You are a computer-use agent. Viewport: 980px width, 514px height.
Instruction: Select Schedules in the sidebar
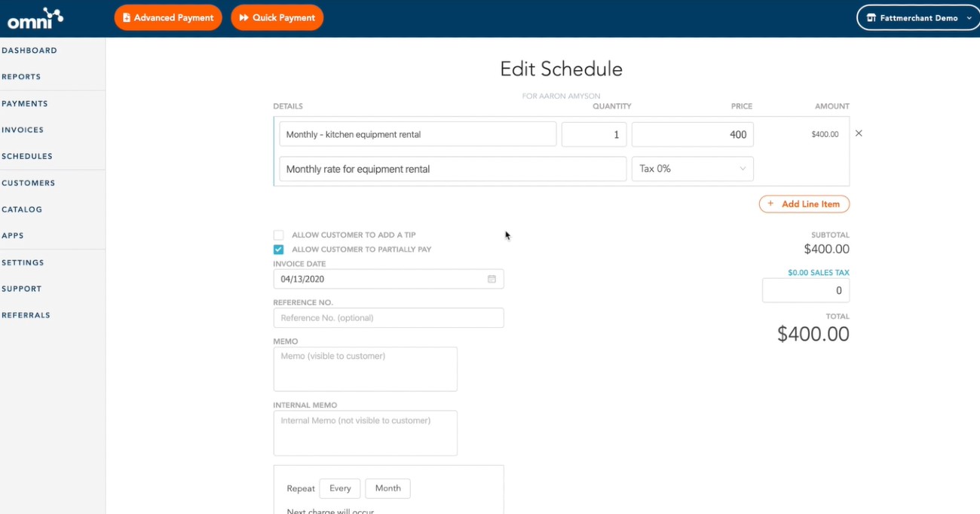(27, 156)
